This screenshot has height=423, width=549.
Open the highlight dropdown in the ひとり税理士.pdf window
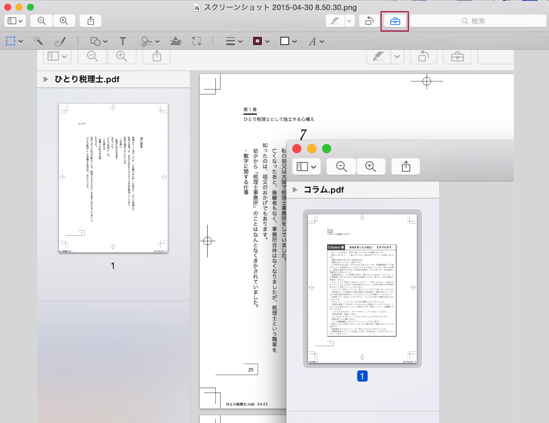click(397, 56)
